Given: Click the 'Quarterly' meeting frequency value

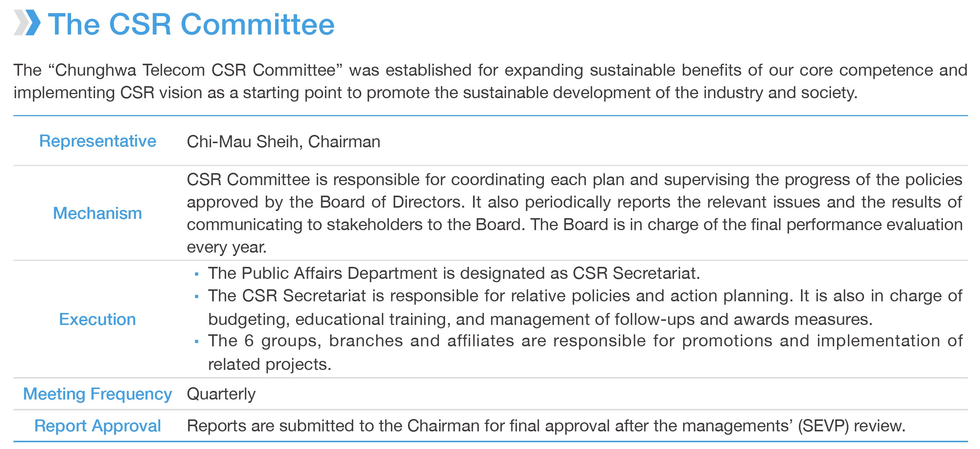Looking at the screenshot, I should (x=221, y=394).
